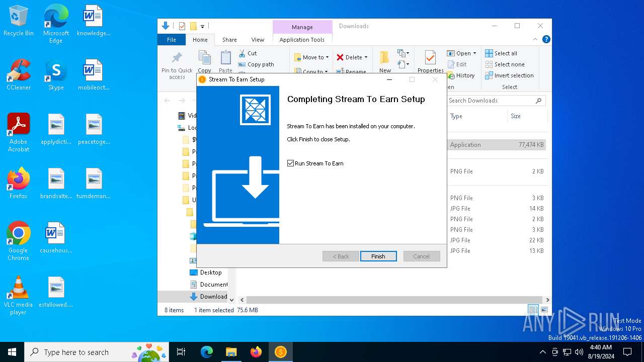The image size is (644, 362).
Task: Click Select all in Explorer ribbon
Action: [x=501, y=53]
